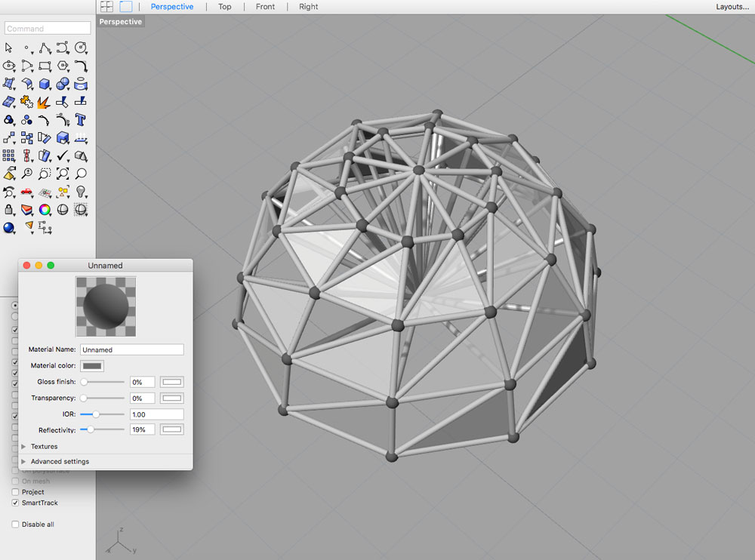Click the Reflectivity percentage field
Image resolution: width=755 pixels, height=560 pixels.
coord(143,429)
